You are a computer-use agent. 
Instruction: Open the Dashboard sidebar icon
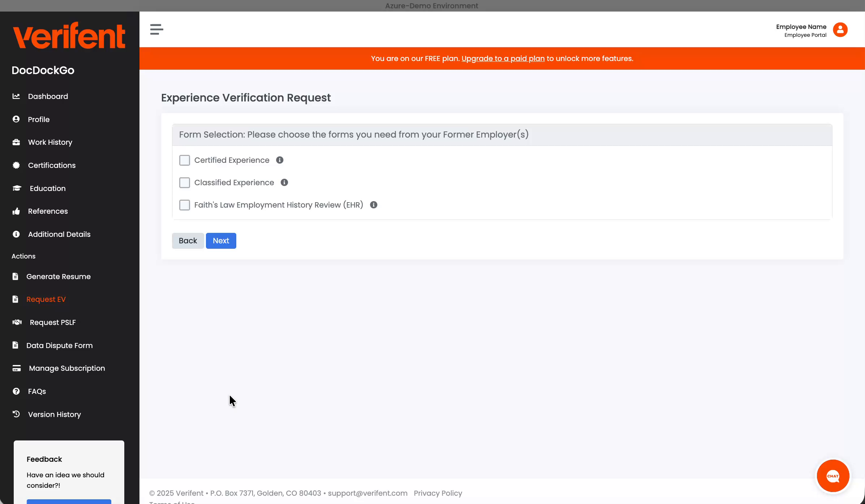[x=17, y=96]
